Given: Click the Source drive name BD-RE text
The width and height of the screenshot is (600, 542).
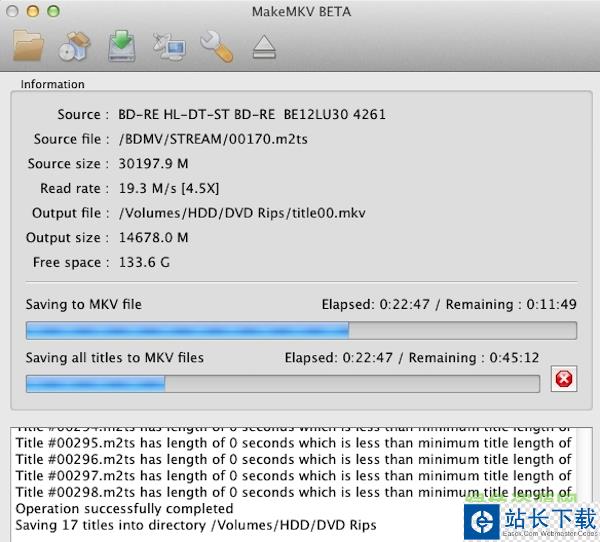Looking at the screenshot, I should click(251, 114).
